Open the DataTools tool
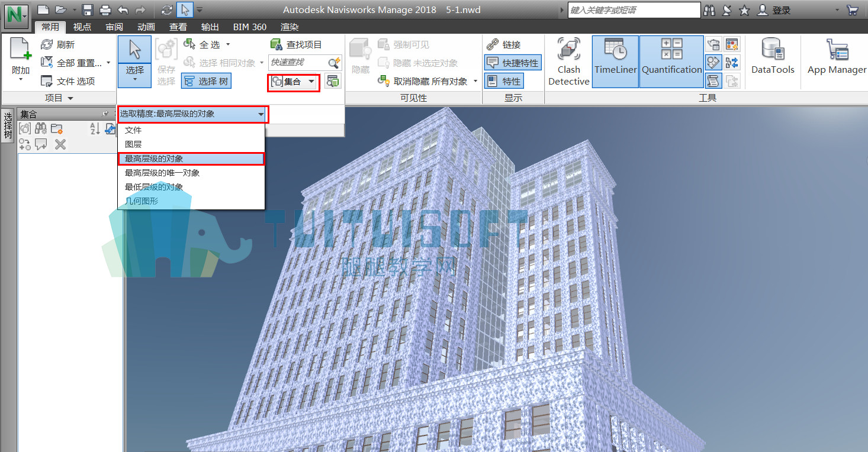 [773, 57]
